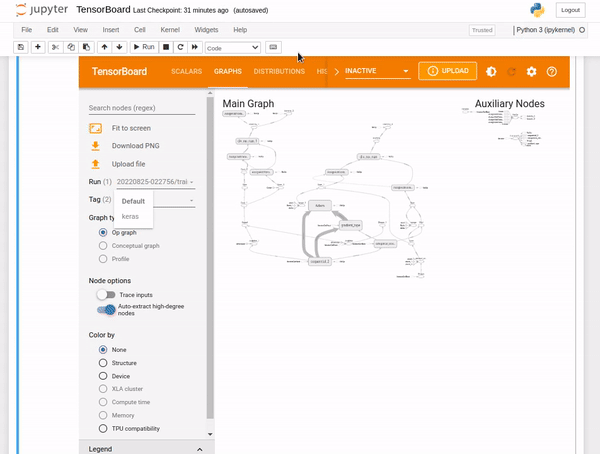Image resolution: width=600 pixels, height=454 pixels.
Task: Click the UPLOAD button
Action: point(447,71)
